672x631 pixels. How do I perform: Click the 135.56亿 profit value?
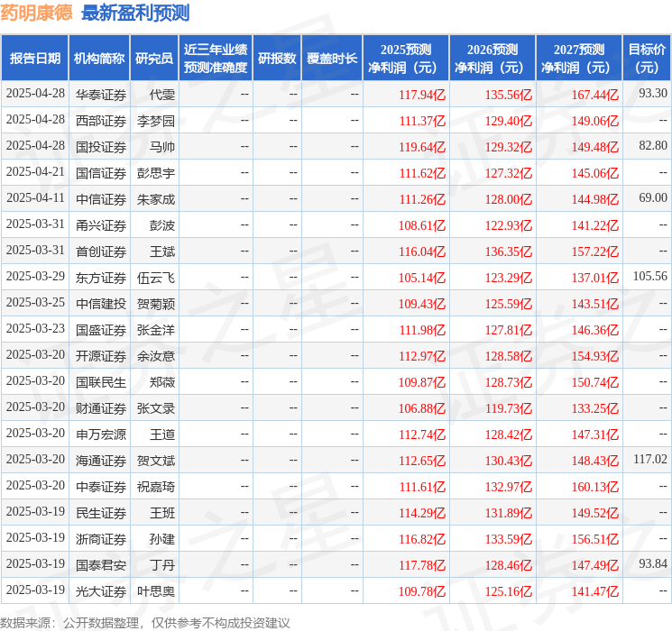click(509, 95)
